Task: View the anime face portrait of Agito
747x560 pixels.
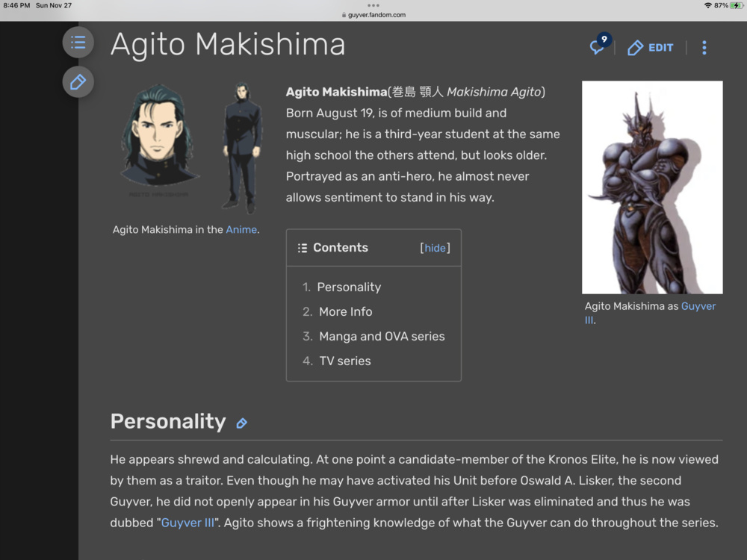Action: point(158,137)
